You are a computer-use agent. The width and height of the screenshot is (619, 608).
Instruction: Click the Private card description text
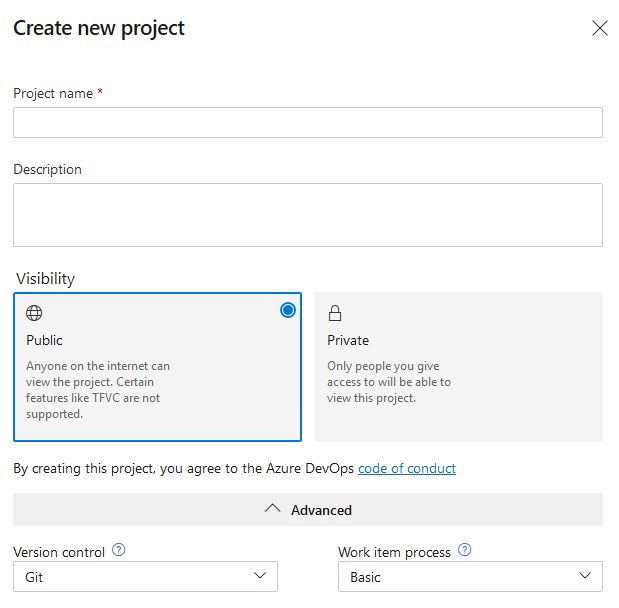389,382
